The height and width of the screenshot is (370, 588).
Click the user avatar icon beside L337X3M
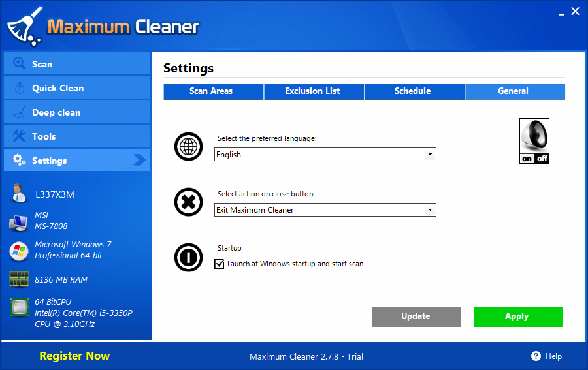click(x=18, y=193)
